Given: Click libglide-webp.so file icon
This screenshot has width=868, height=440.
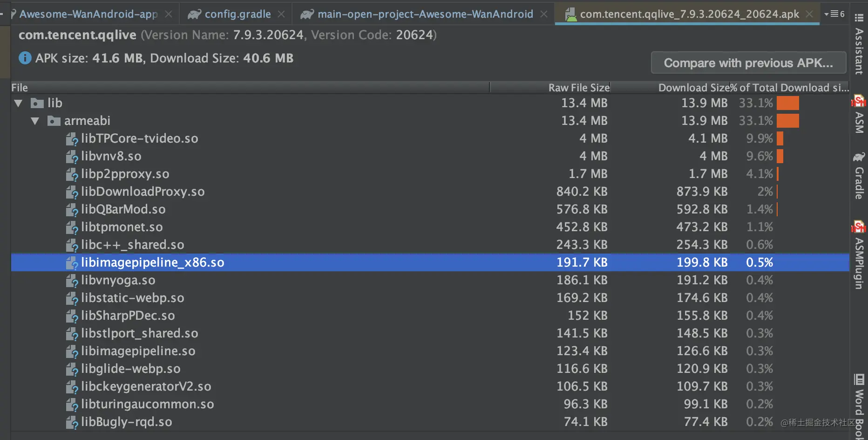Looking at the screenshot, I should pos(72,369).
